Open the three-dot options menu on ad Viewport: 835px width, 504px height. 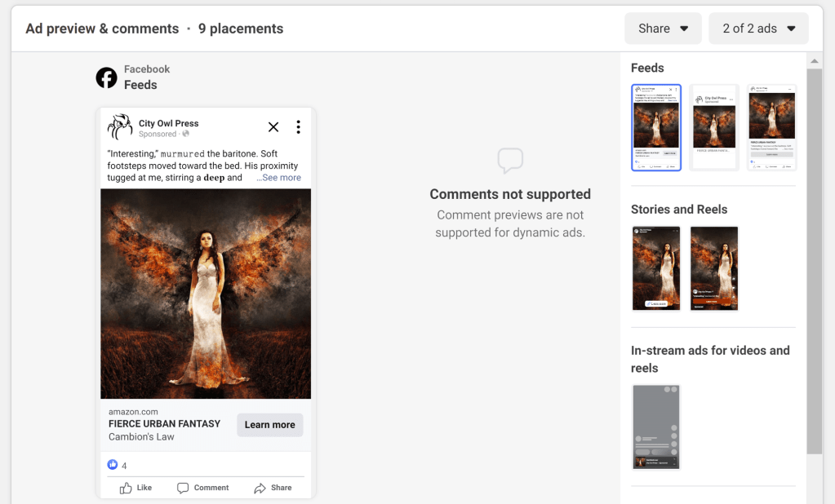pos(298,127)
